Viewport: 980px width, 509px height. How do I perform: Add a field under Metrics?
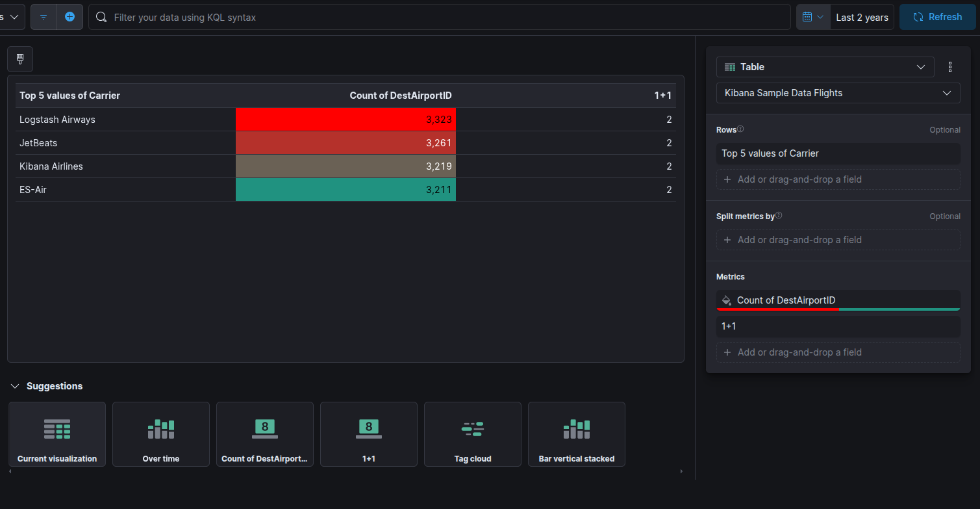coord(838,352)
